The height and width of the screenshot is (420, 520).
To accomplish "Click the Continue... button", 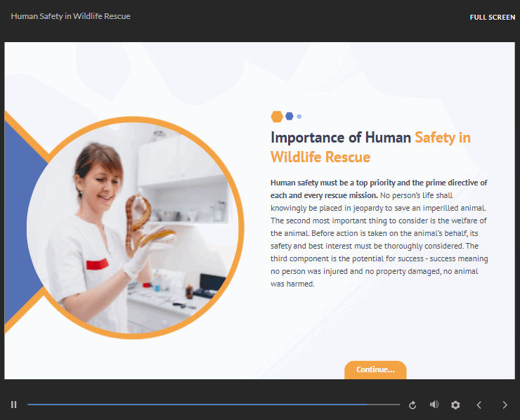I will pos(375,369).
